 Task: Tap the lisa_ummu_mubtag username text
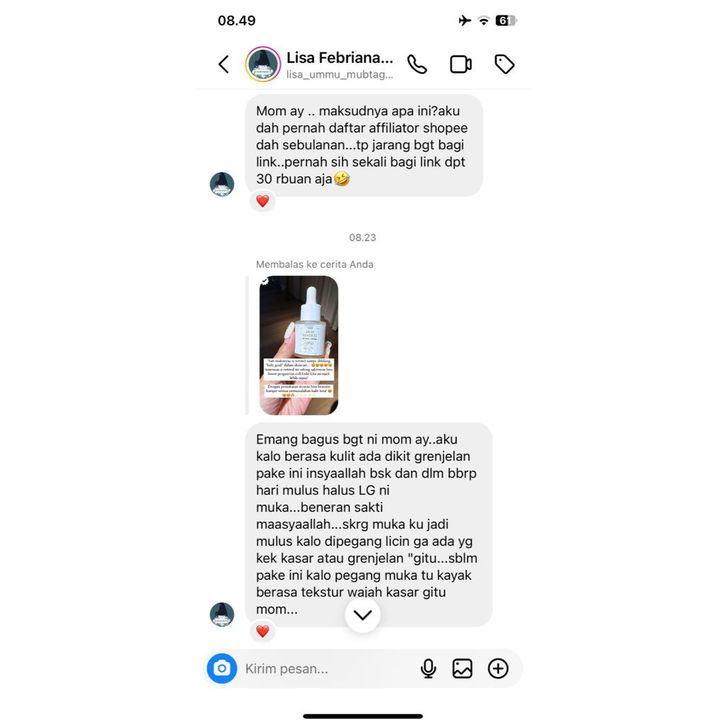(x=339, y=75)
